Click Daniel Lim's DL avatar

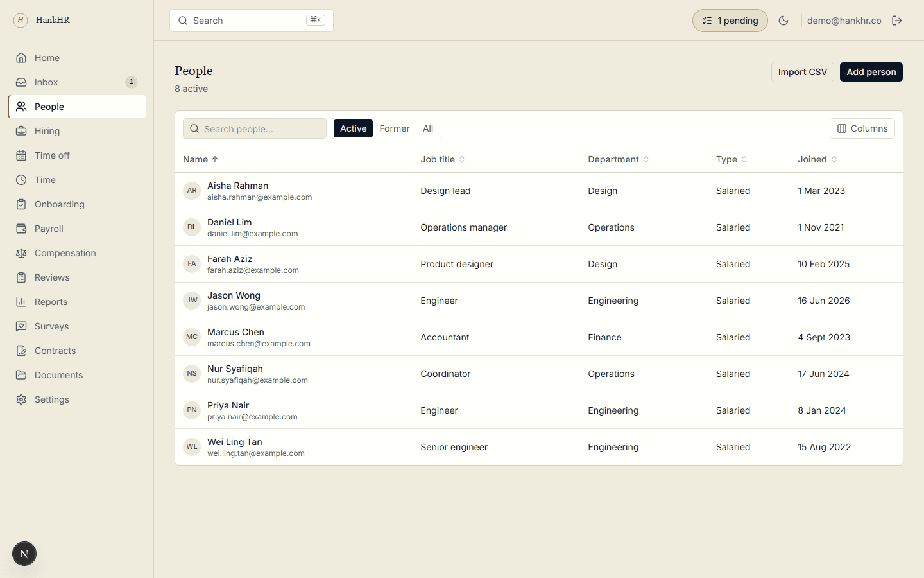pos(192,227)
